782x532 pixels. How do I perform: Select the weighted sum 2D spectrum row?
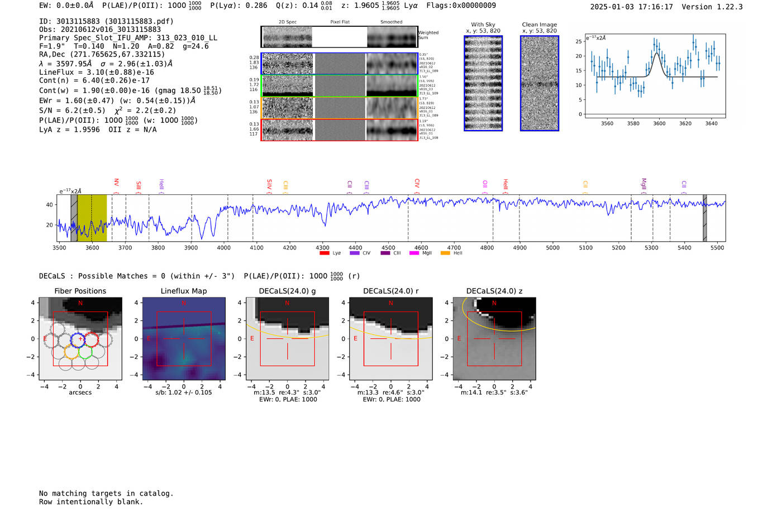pyautogui.click(x=340, y=37)
